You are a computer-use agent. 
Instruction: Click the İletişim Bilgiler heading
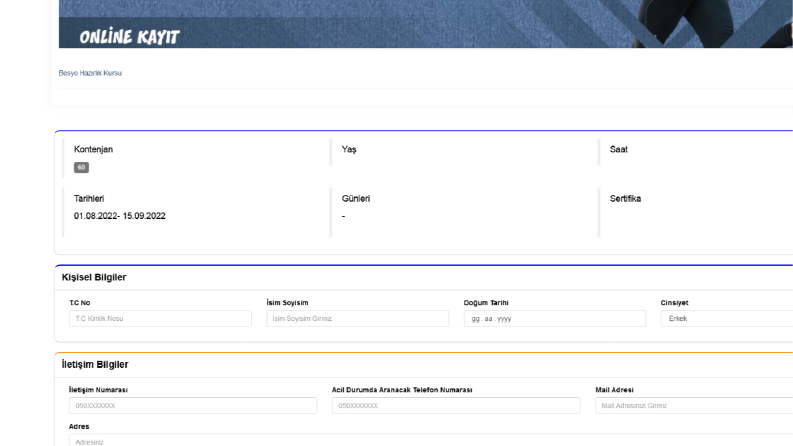coord(95,365)
